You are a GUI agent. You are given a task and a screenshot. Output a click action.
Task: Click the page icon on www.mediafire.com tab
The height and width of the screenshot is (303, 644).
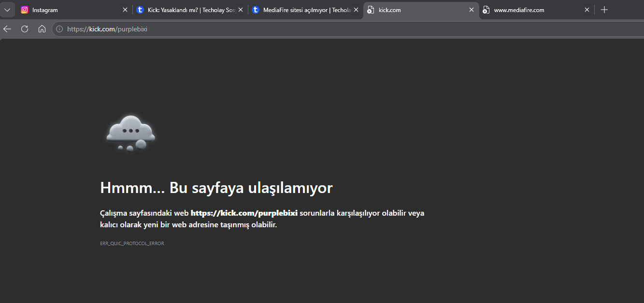coord(486,10)
